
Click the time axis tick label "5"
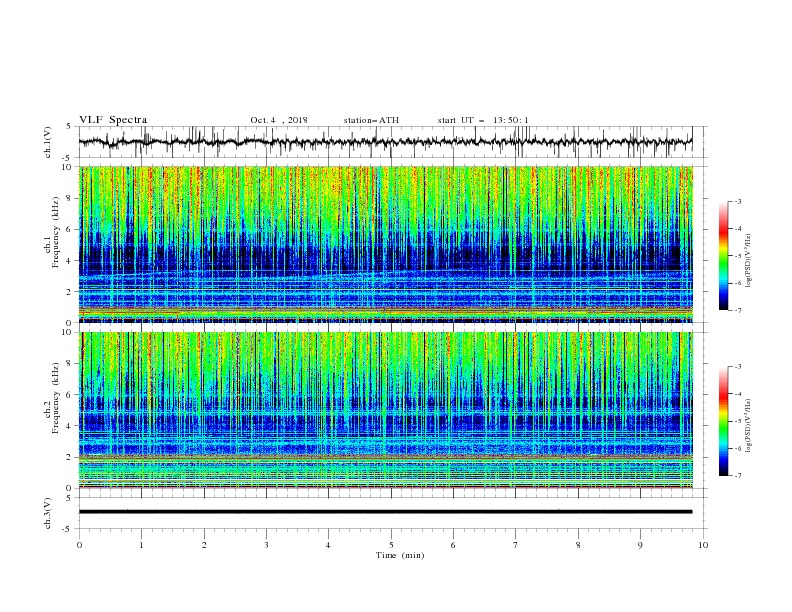391,545
